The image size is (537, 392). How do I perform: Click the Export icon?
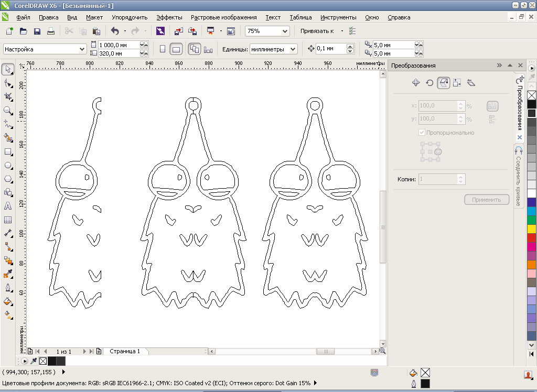pos(192,31)
